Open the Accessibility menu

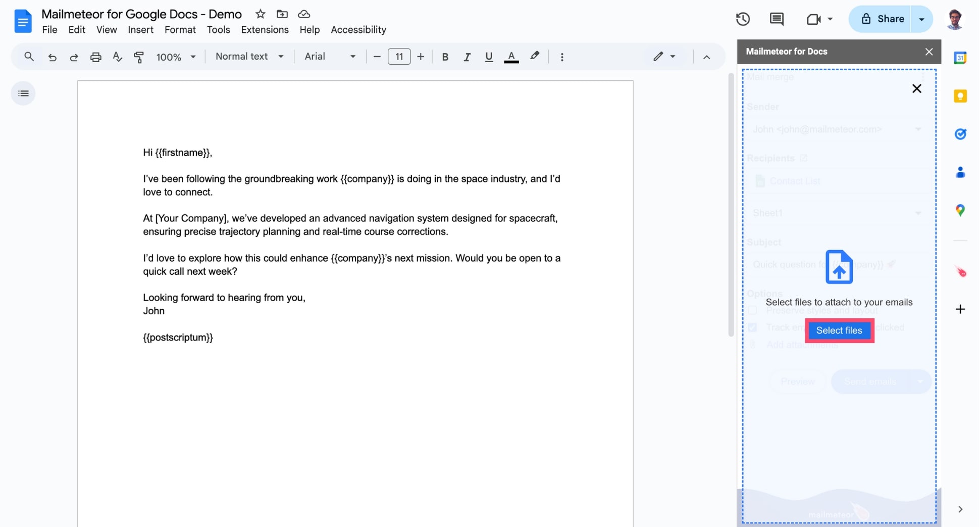(358, 30)
